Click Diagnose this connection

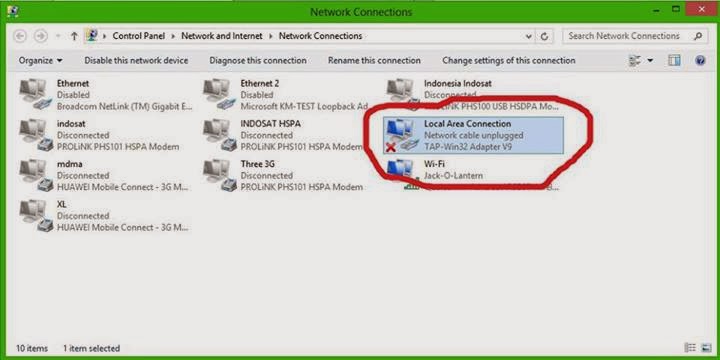pos(258,61)
